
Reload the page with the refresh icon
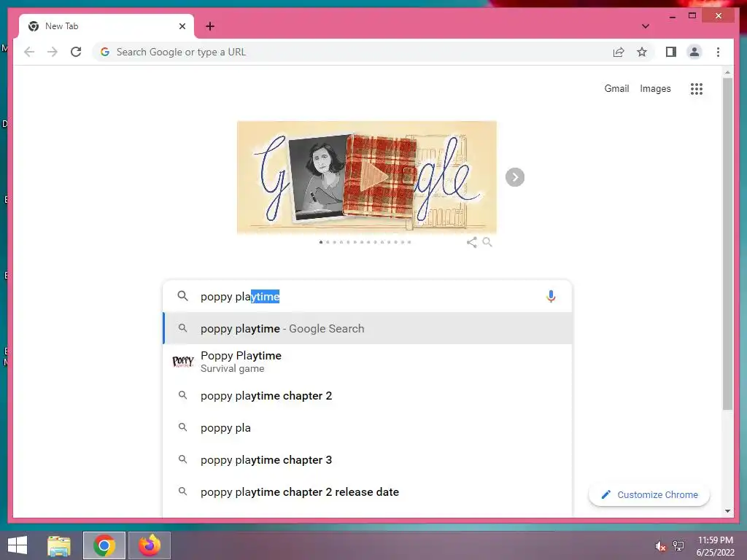76,52
